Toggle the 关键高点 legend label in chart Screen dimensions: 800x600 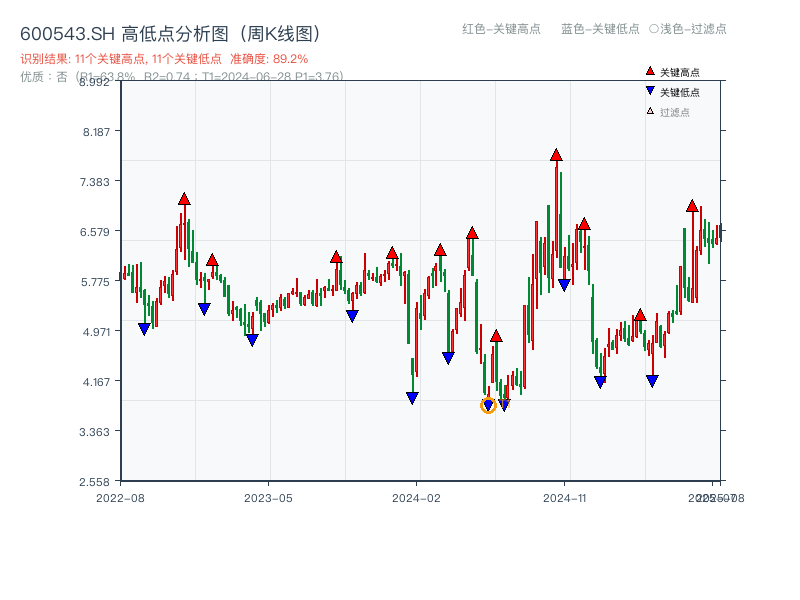pyautogui.click(x=680, y=72)
